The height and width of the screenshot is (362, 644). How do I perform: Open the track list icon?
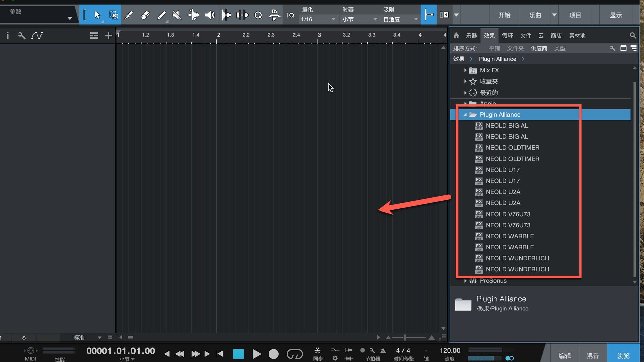94,35
